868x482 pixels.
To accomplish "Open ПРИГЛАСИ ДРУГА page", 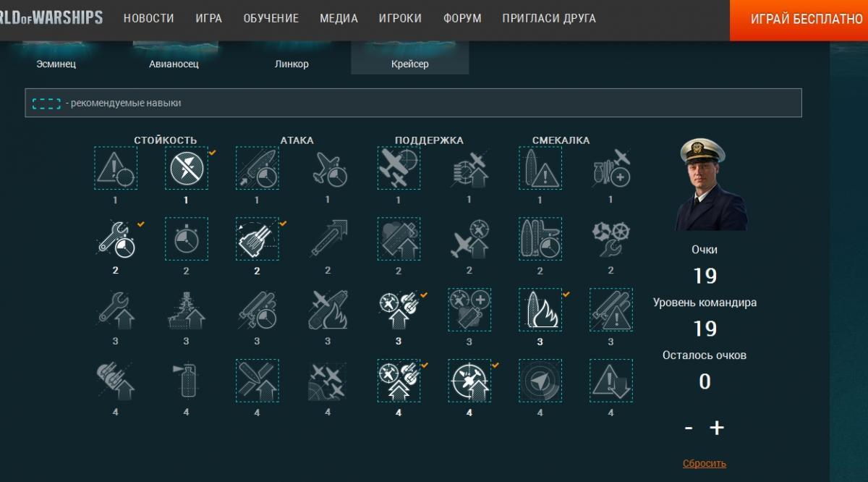I will 549,19.
